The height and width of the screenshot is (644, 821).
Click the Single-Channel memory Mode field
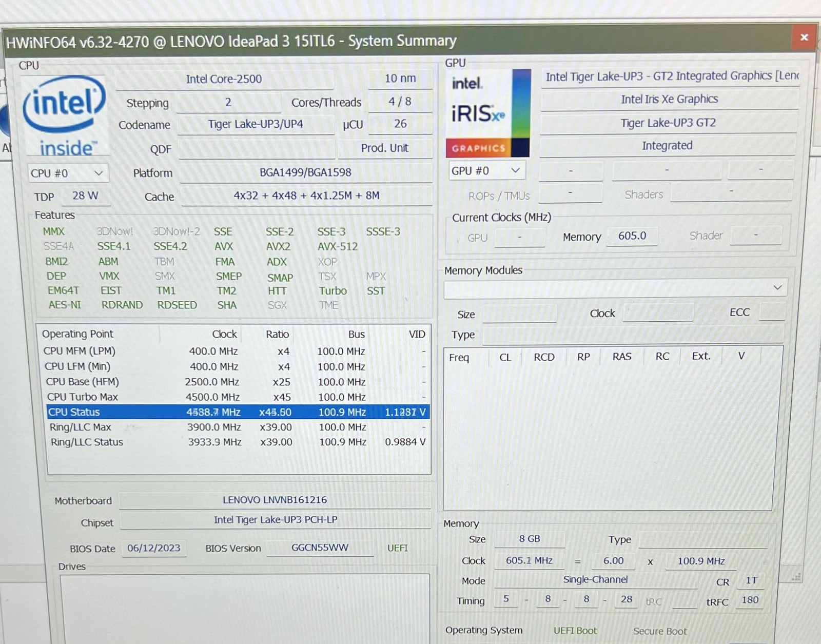596,580
